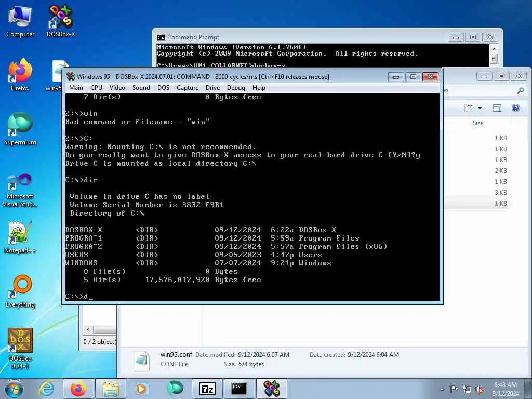Click the '0 / 2 object' status text
This screenshot has width=532, height=399.
tap(100, 342)
